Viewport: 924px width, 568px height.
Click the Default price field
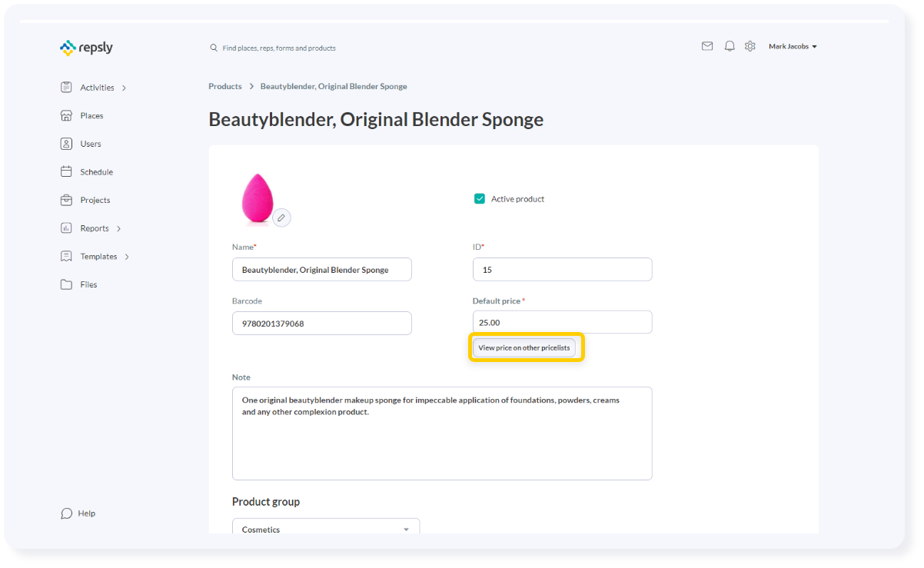pyautogui.click(x=562, y=323)
